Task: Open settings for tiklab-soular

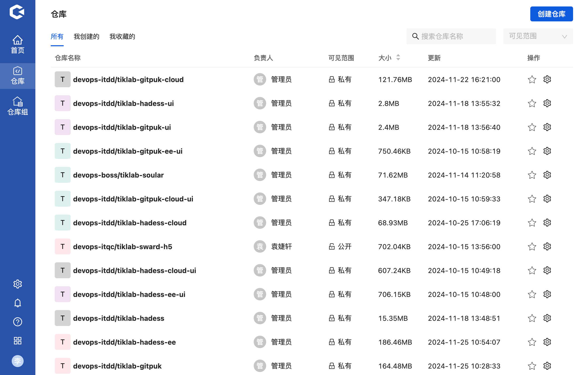Action: click(547, 175)
